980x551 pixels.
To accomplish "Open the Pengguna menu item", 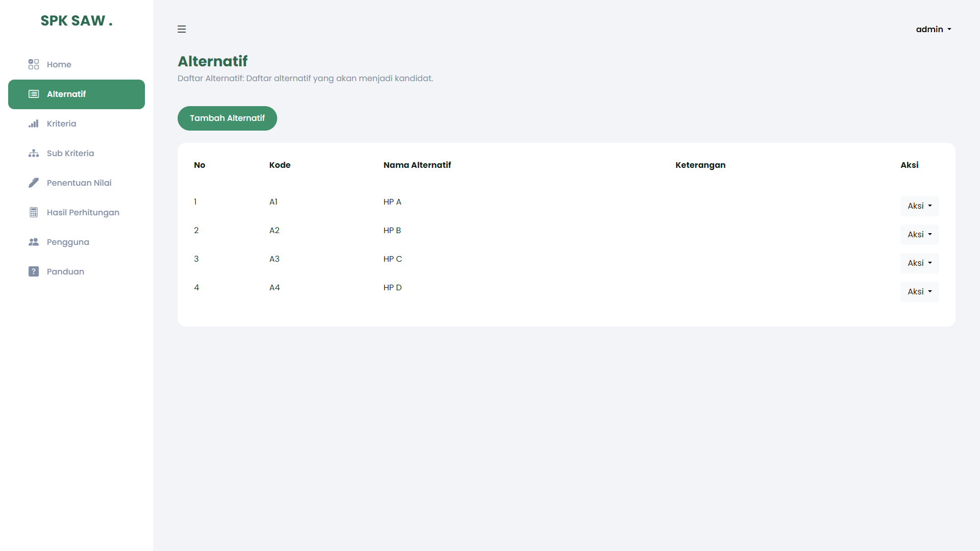I will [77, 242].
